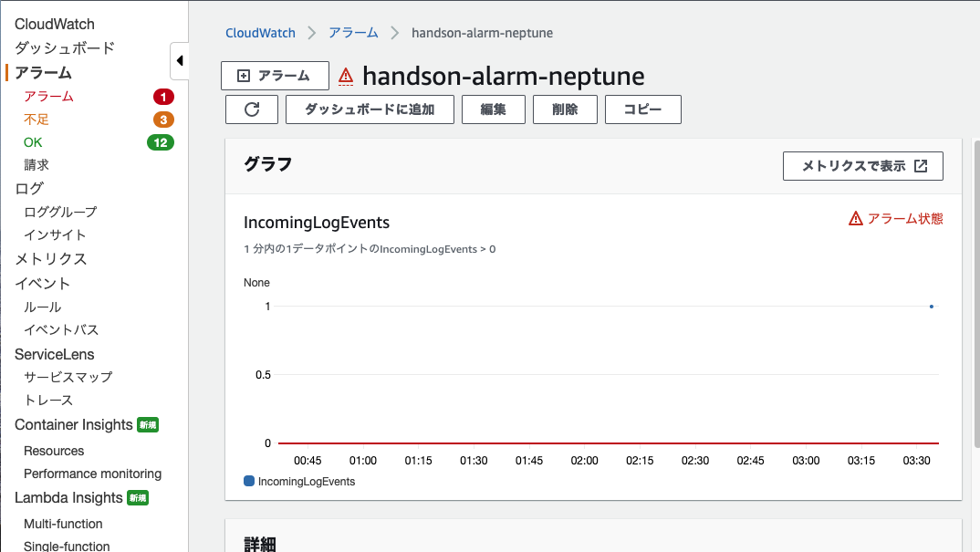Open サービスマップ in sidebar
This screenshot has width=980, height=552.
click(68, 377)
